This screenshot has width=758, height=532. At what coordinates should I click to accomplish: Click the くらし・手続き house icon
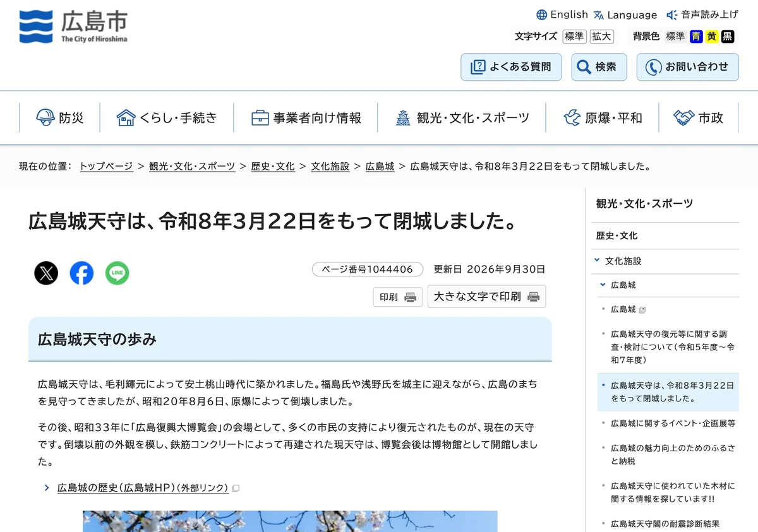tap(126, 117)
